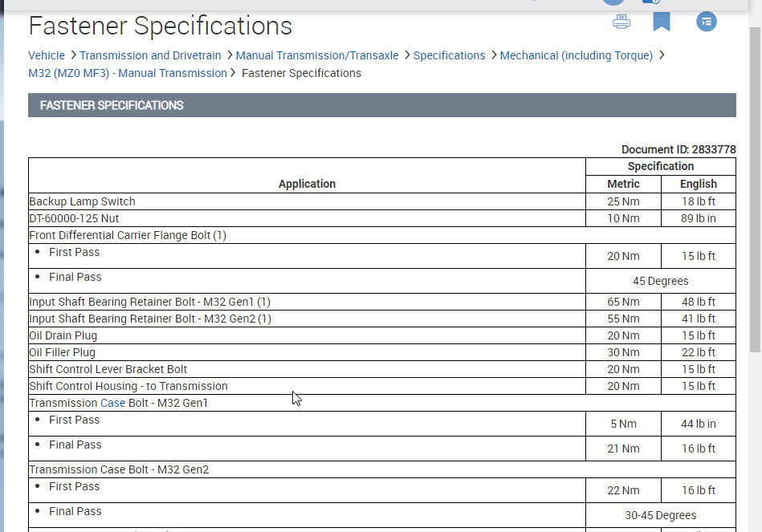Image resolution: width=762 pixels, height=532 pixels.
Task: Open the Transmission and Drivetrain breadcrumb
Action: pyautogui.click(x=150, y=55)
